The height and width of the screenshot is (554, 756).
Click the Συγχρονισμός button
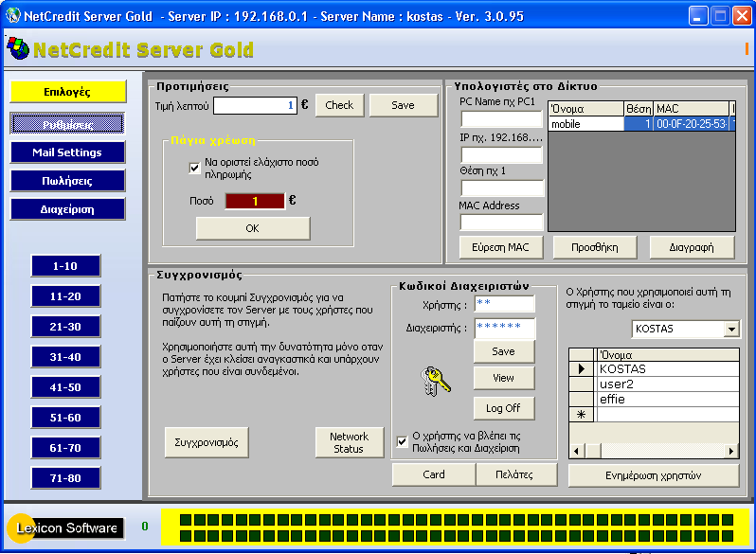tap(207, 442)
